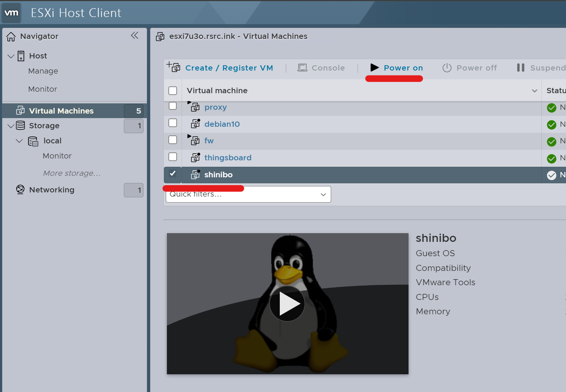Sort by the Virtual machine column header
This screenshot has width=566, height=392.
[x=217, y=91]
